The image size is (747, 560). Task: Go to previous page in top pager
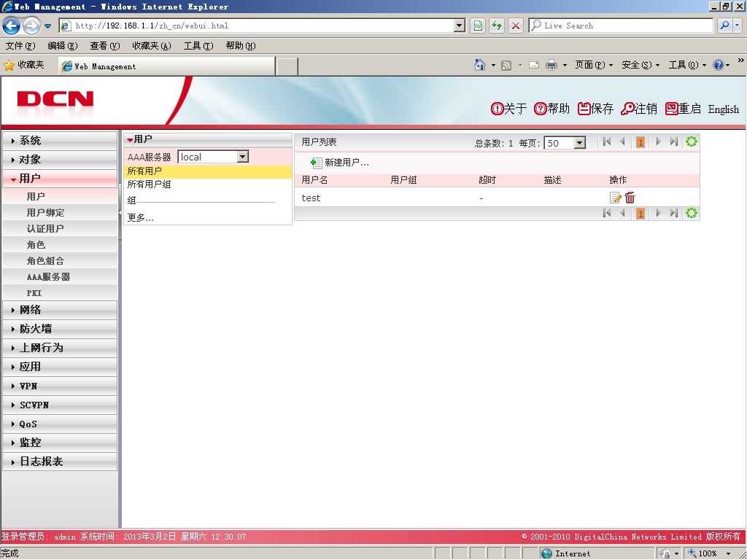tap(622, 141)
